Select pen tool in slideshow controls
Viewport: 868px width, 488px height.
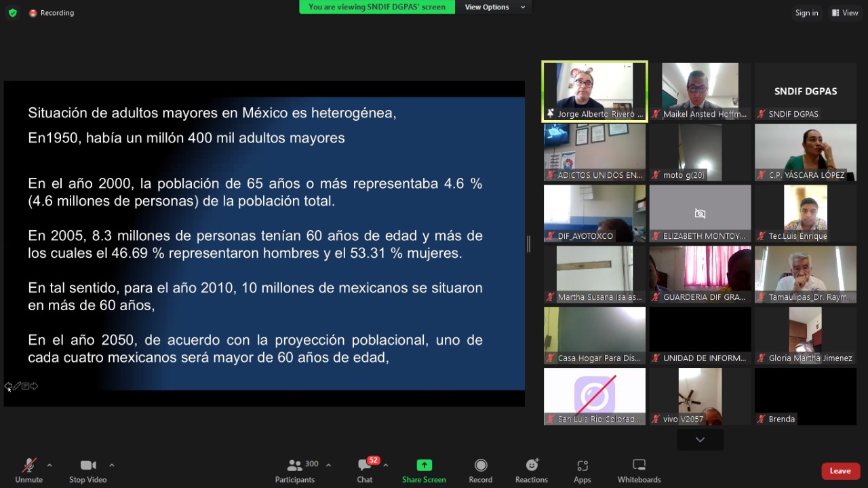click(x=17, y=386)
